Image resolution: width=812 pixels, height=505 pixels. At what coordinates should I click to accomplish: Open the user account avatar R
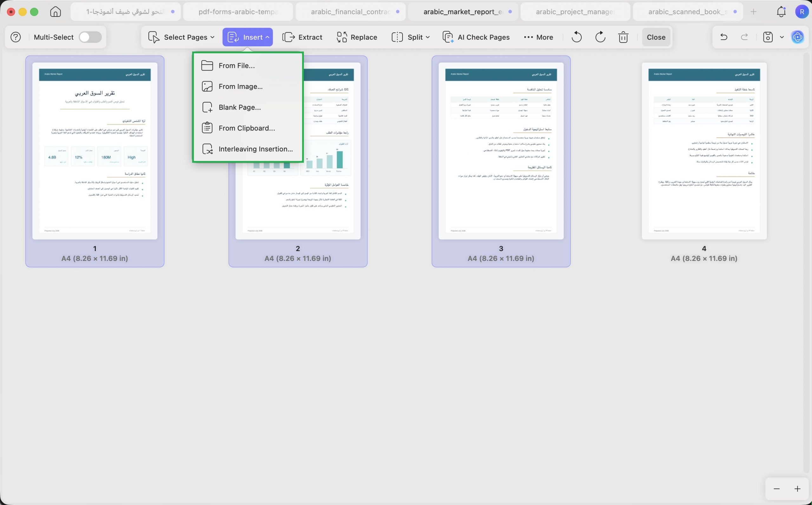pos(802,12)
